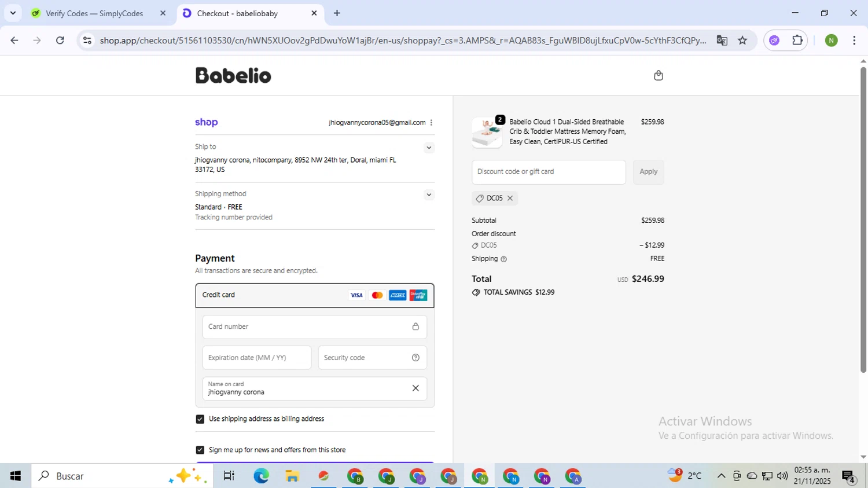
Task: Open the Chrome three-dot menu
Action: (x=854, y=41)
